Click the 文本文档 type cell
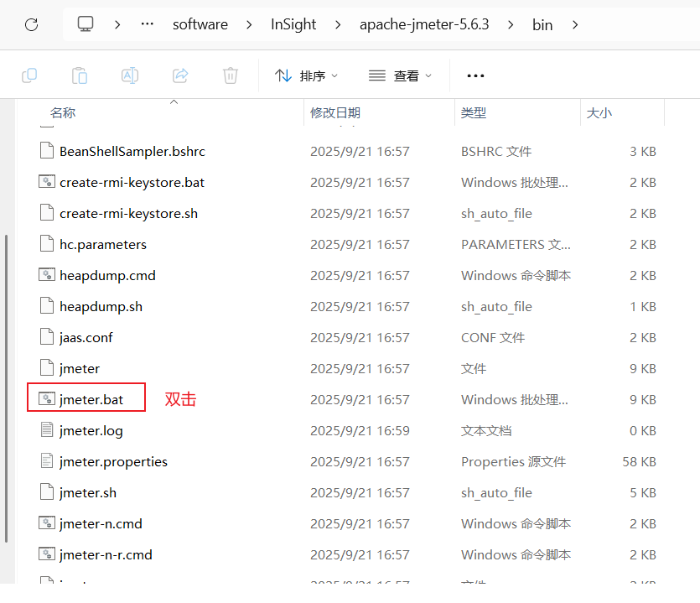700x603 pixels. click(x=486, y=430)
